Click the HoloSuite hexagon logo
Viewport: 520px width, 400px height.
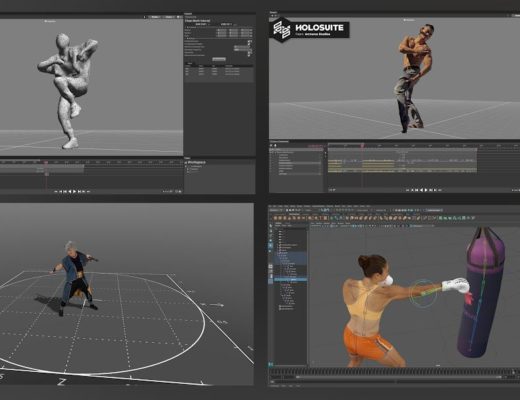(x=282, y=29)
